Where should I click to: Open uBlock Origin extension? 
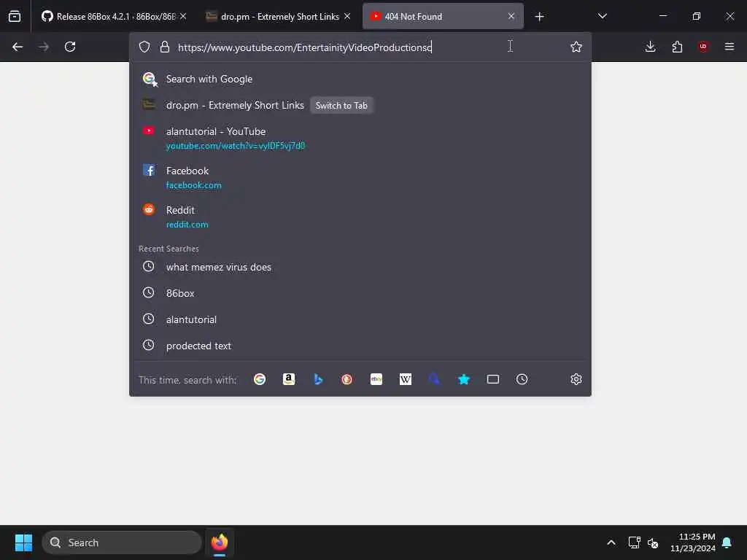coord(703,47)
